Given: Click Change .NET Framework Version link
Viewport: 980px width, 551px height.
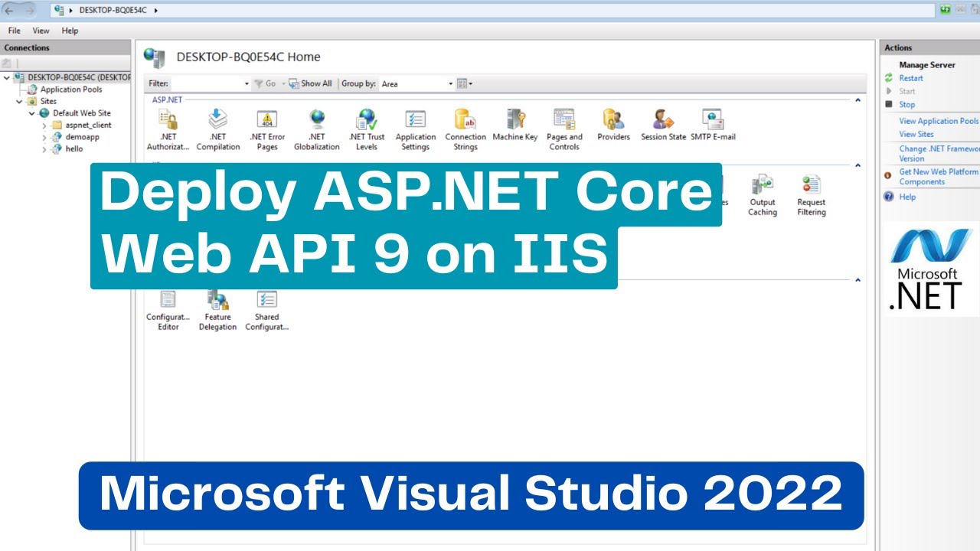Looking at the screenshot, I should 939,154.
